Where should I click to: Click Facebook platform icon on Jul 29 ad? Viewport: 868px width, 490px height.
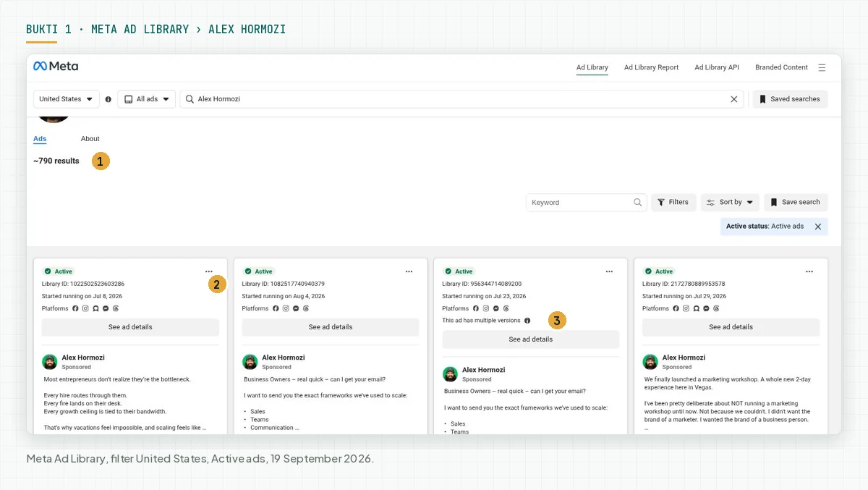tap(676, 308)
